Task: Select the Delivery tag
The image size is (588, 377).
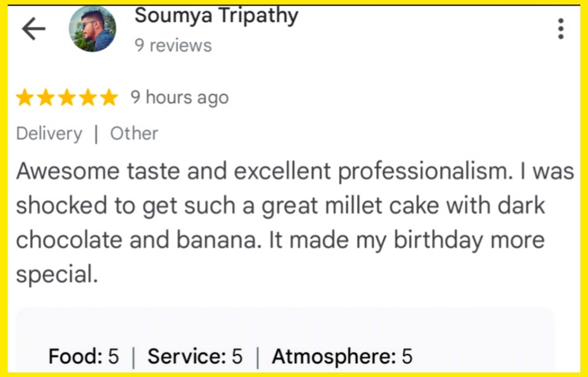Action: pyautogui.click(x=49, y=133)
